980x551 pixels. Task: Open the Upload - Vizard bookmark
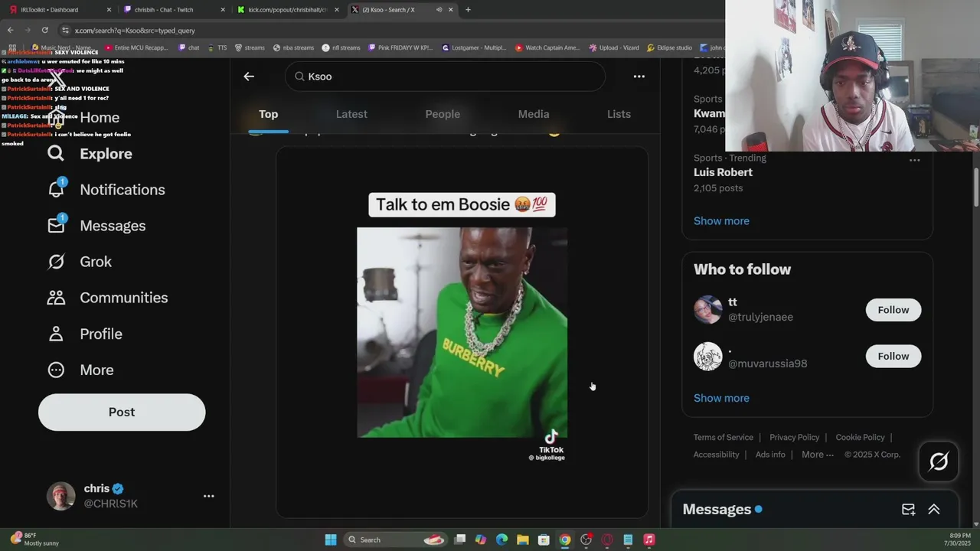click(614, 47)
